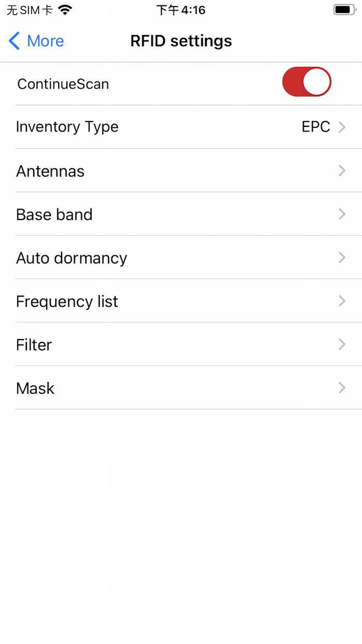The width and height of the screenshot is (362, 644).
Task: Tap the RFID settings title
Action: 181,41
